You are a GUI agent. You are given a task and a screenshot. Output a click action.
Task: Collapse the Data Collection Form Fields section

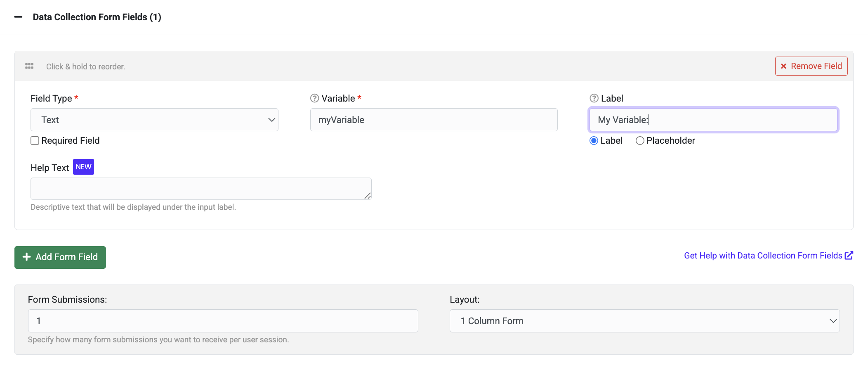[x=18, y=17]
